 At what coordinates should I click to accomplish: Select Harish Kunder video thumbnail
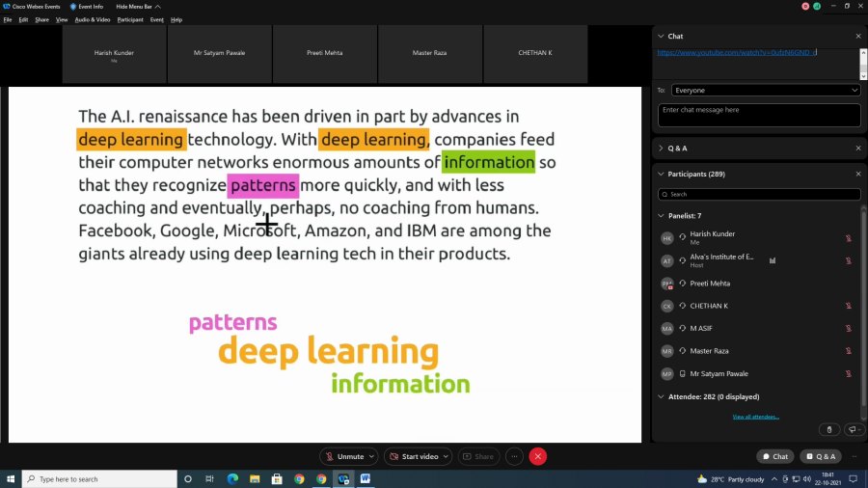click(x=114, y=54)
